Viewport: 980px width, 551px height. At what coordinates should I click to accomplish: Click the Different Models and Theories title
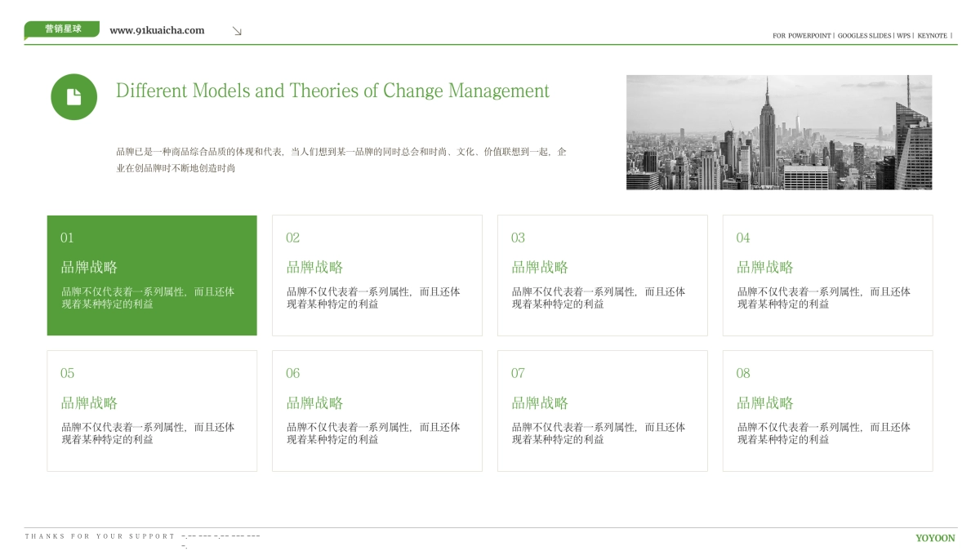[332, 91]
